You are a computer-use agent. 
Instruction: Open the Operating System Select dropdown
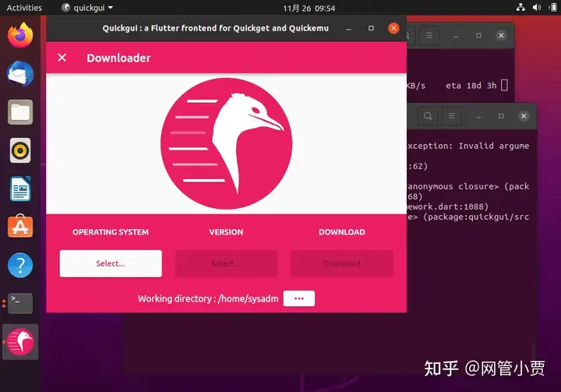point(111,263)
